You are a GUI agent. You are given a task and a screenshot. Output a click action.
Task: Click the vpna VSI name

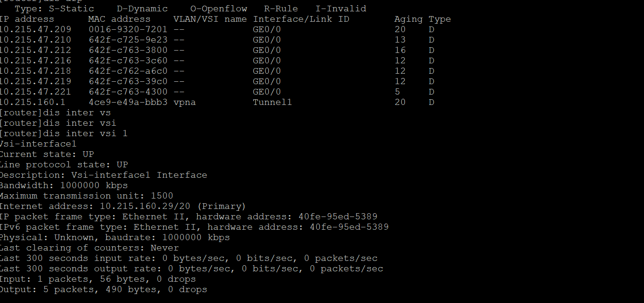[184, 102]
